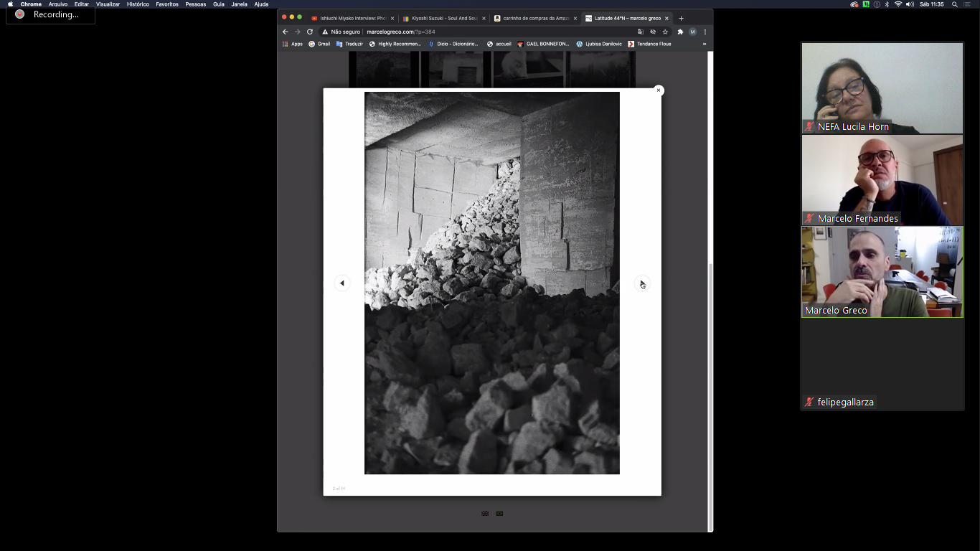Click the macOS volume icon in menu bar

[910, 4]
